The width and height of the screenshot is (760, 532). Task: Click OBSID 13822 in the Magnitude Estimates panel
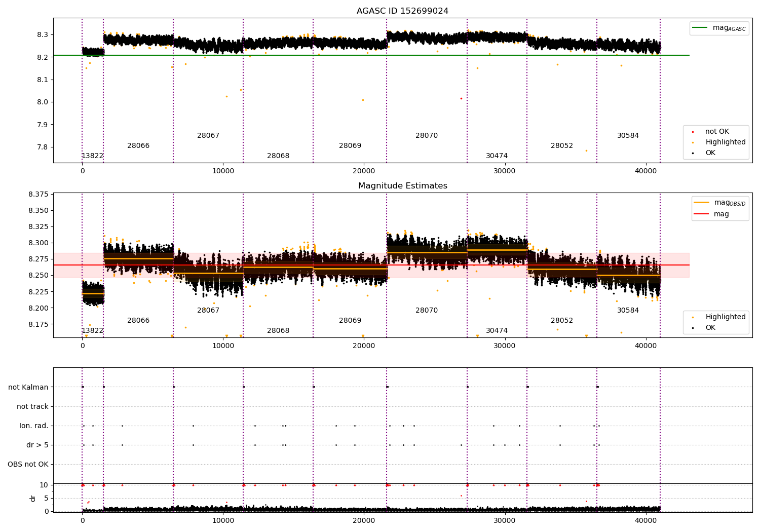(92, 331)
